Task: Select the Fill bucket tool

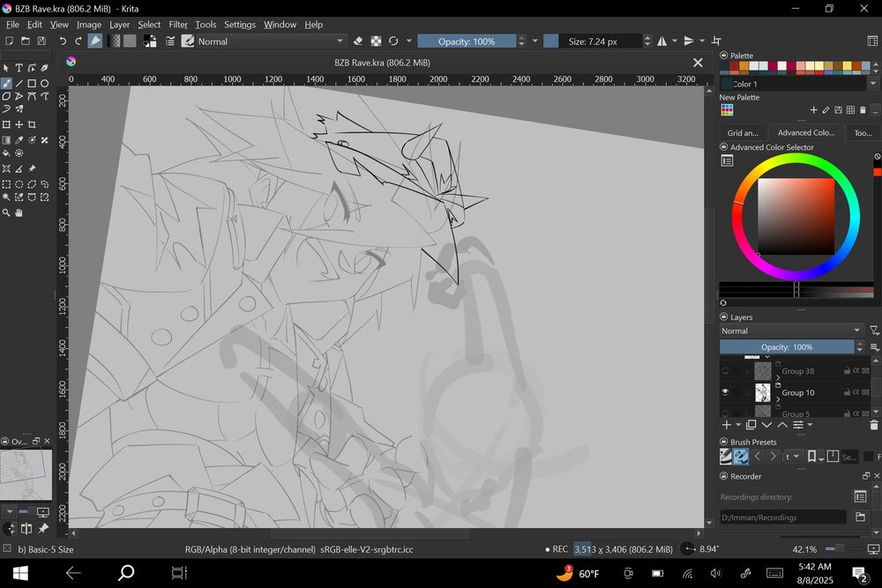Action: (x=6, y=153)
